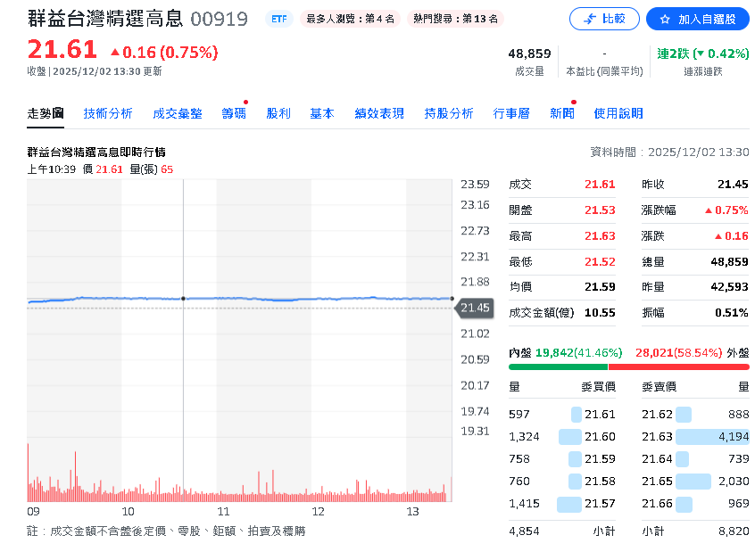
Task: Click the compare arrows icon in the 比較 button
Action: point(589,19)
